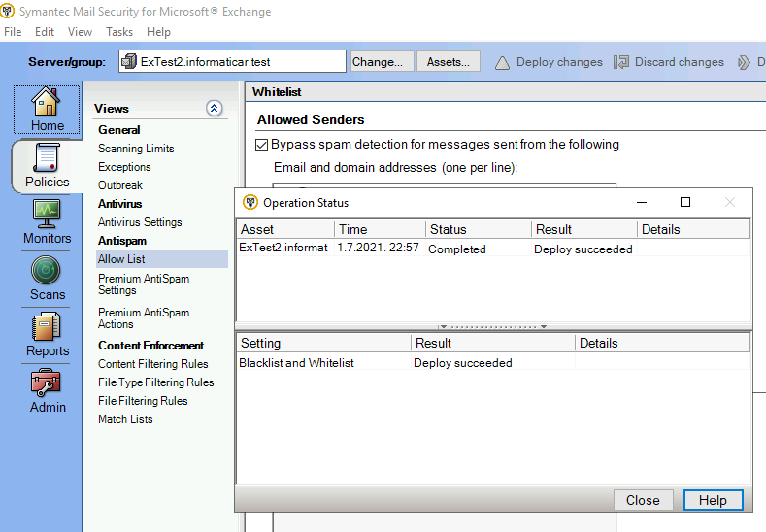
Task: Click the Operation Status pane splitter handle
Action: click(493, 326)
